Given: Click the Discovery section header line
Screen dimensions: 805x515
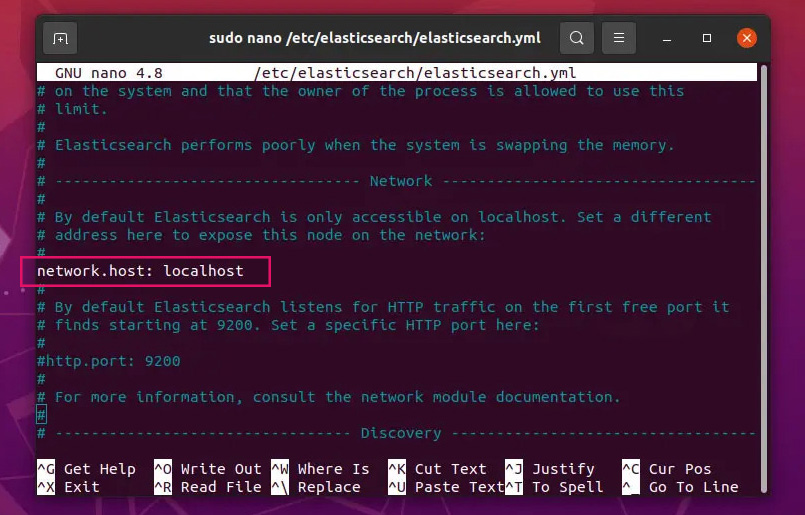Looking at the screenshot, I should coord(400,433).
